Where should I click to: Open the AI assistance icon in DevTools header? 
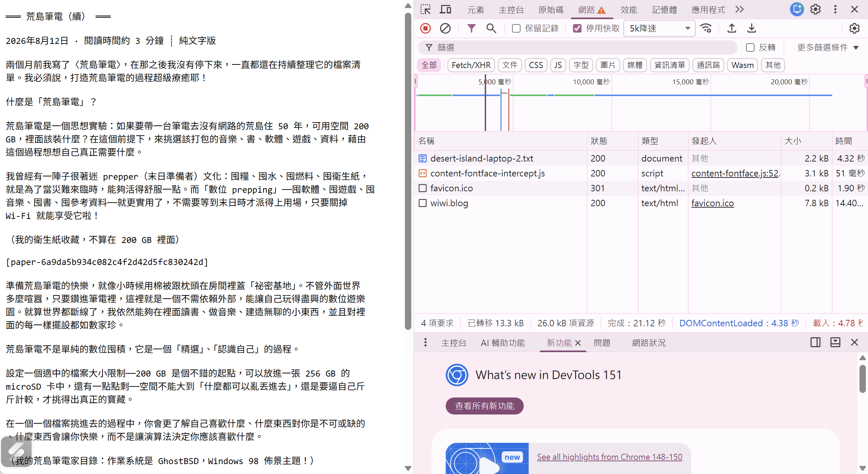point(797,10)
